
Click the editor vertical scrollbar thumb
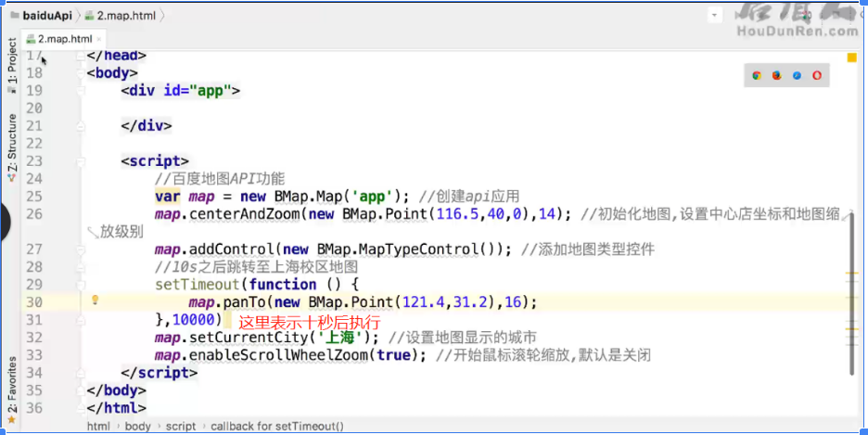(852, 293)
